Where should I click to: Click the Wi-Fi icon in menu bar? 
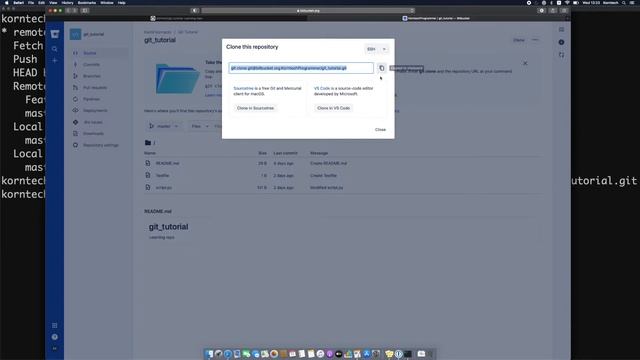(567, 2)
